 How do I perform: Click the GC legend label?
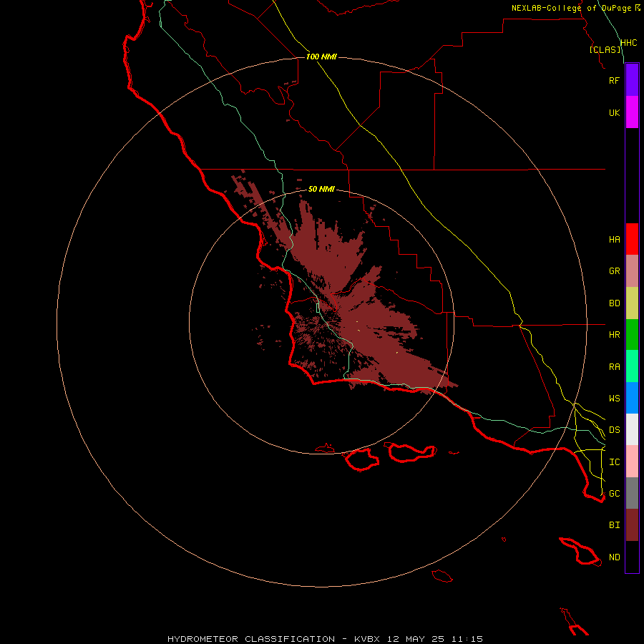[x=614, y=493]
